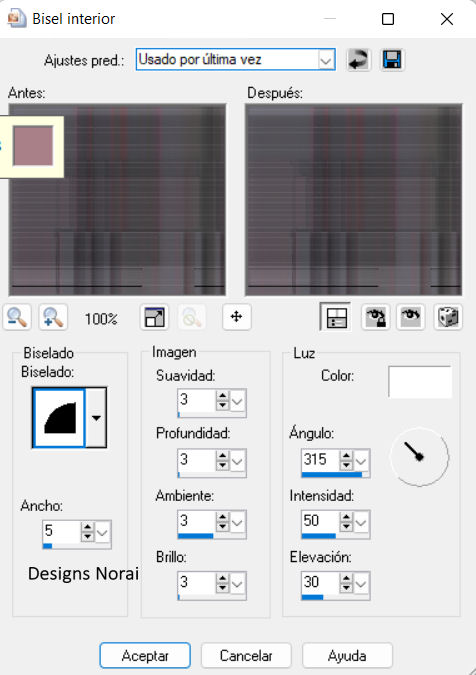Expand the Biselado shape dropdown arrow
Image resolution: width=476 pixels, height=675 pixels.
[x=96, y=418]
